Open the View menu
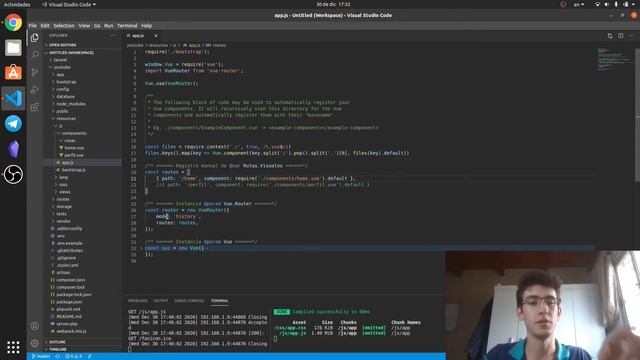The image size is (640, 360). pyautogui.click(x=84, y=26)
